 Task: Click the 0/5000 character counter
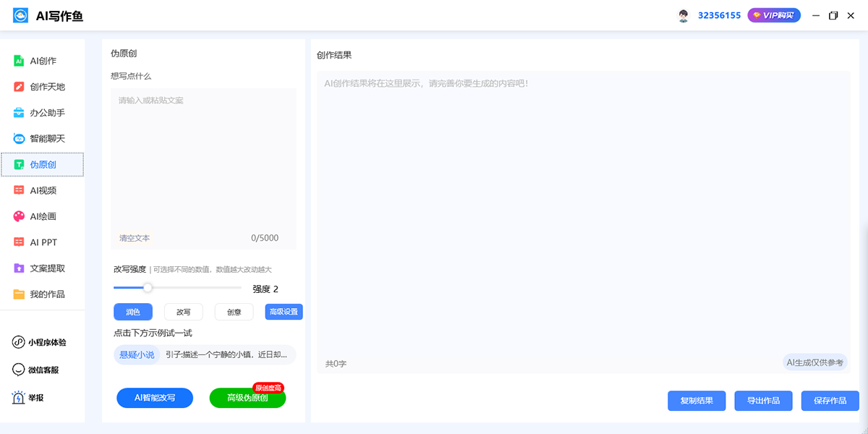click(x=265, y=238)
